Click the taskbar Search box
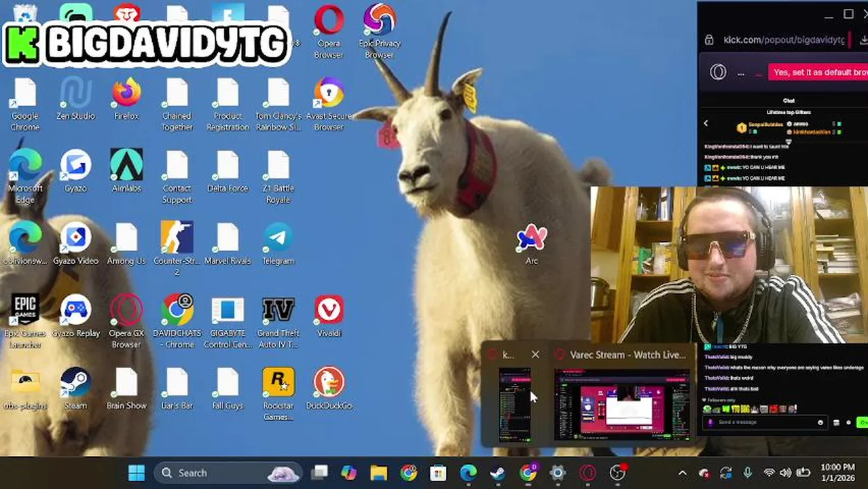The height and width of the screenshot is (489, 868). tap(228, 473)
